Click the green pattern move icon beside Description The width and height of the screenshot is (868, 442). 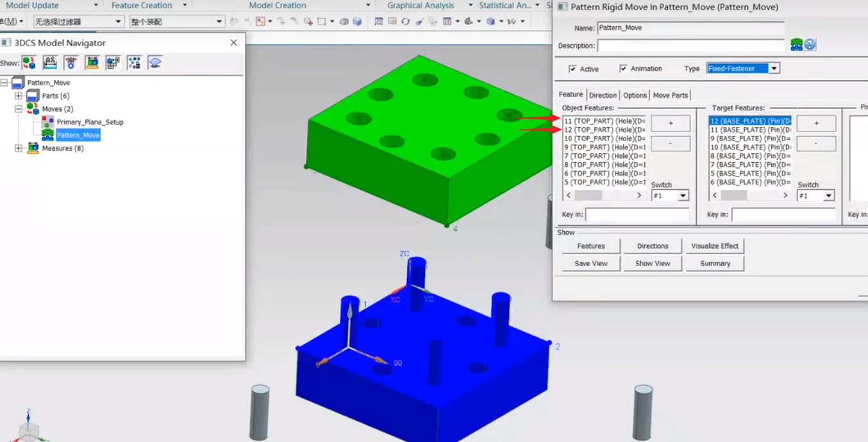pos(796,45)
